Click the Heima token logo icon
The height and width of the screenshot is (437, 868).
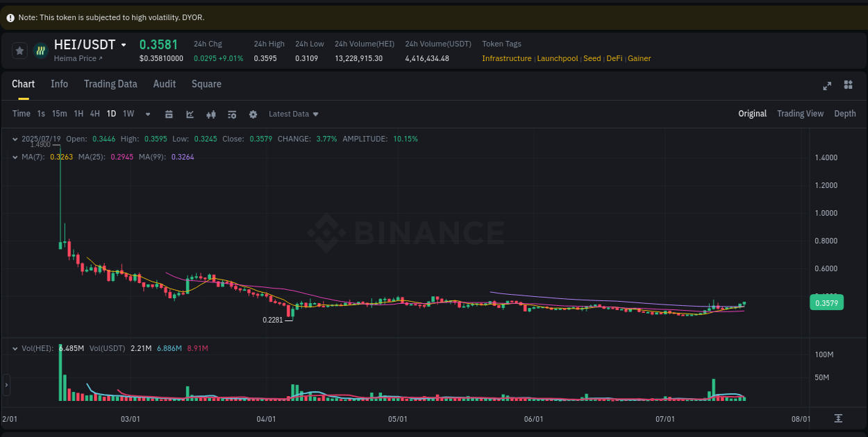click(x=40, y=50)
